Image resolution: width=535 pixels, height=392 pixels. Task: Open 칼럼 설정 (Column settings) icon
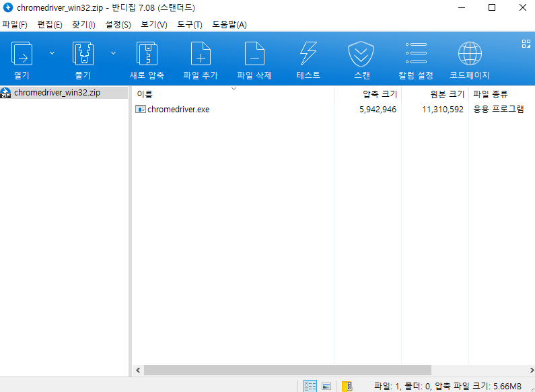(416, 53)
